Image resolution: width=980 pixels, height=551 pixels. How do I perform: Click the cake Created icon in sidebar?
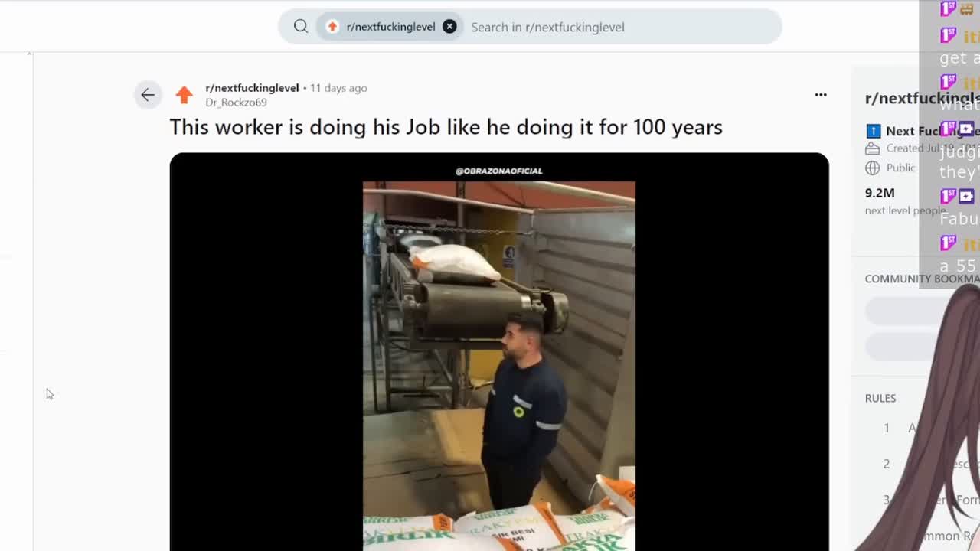click(872, 148)
